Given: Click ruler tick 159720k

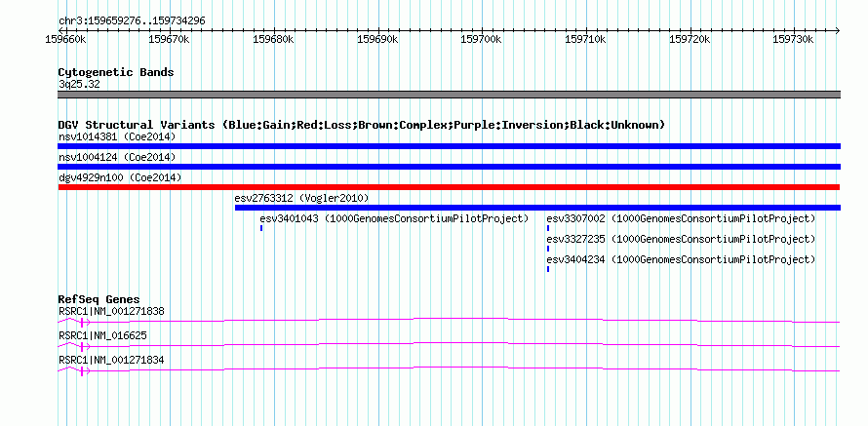Looking at the screenshot, I should (x=690, y=39).
